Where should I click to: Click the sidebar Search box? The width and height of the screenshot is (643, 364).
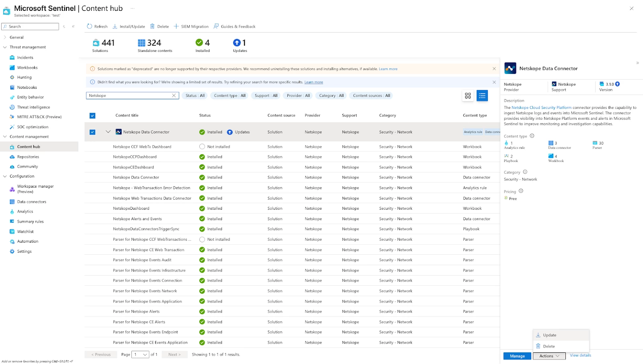click(x=30, y=27)
